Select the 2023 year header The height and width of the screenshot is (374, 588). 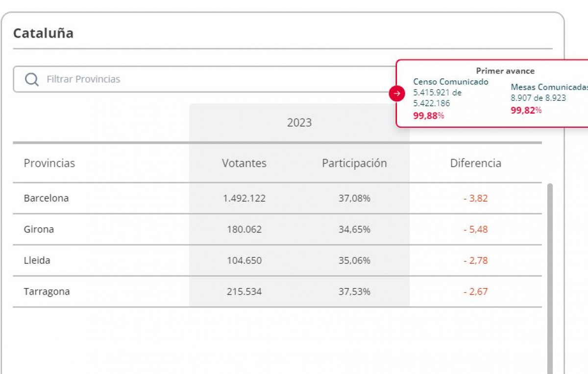click(x=299, y=122)
